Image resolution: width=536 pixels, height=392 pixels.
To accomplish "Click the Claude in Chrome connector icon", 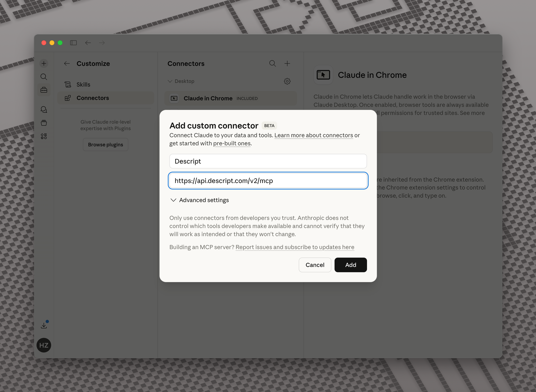I will pos(174,98).
